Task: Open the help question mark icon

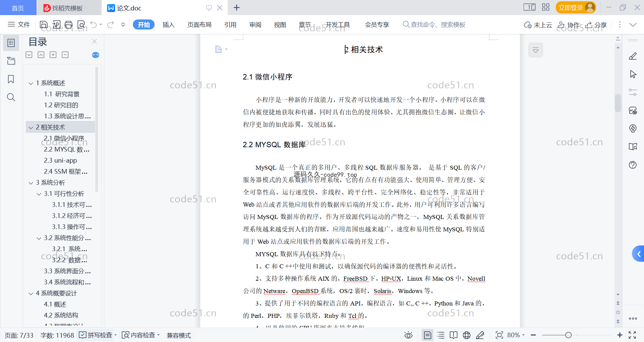Action: tap(633, 165)
